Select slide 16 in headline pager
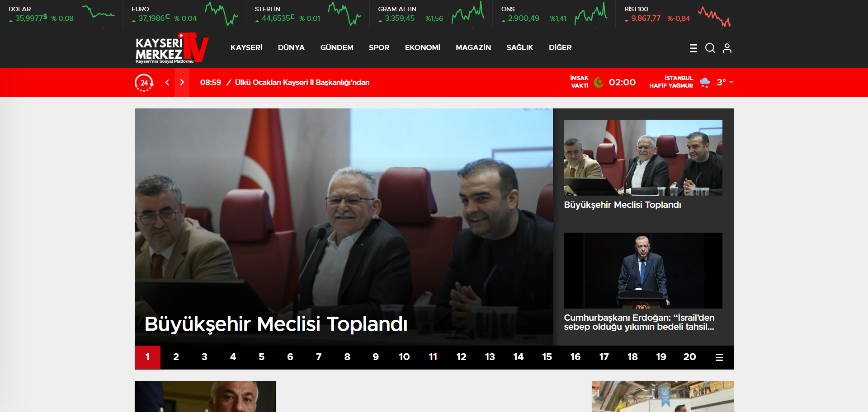The width and height of the screenshot is (868, 412). pyautogui.click(x=576, y=357)
